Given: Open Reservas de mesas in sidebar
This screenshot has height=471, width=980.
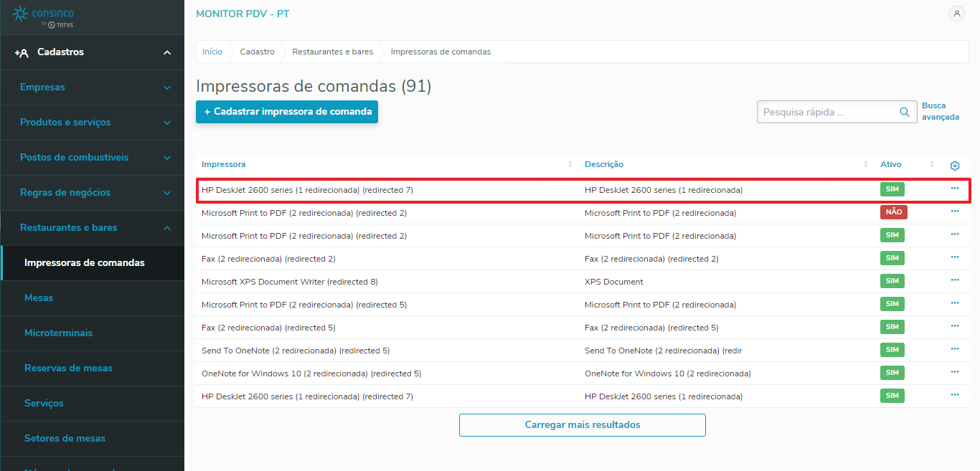Looking at the screenshot, I should [x=93, y=368].
